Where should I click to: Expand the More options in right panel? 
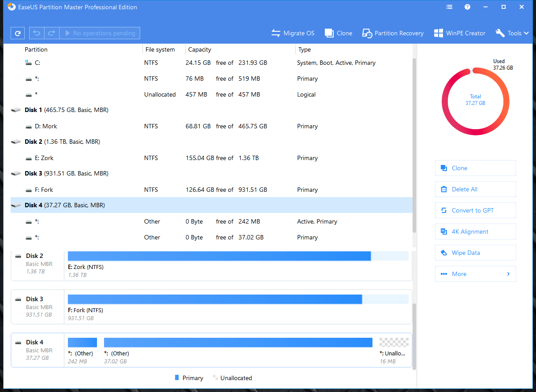tap(475, 274)
